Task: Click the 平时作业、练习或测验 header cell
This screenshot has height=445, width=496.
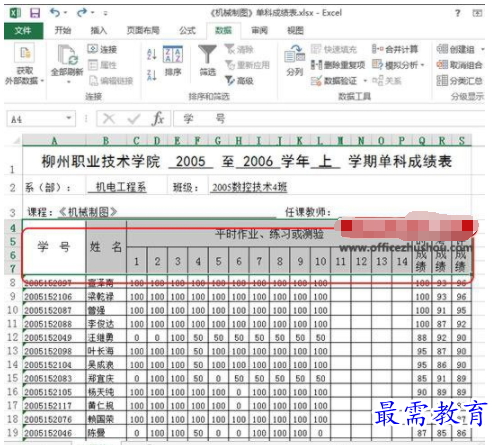Action: click(x=269, y=234)
